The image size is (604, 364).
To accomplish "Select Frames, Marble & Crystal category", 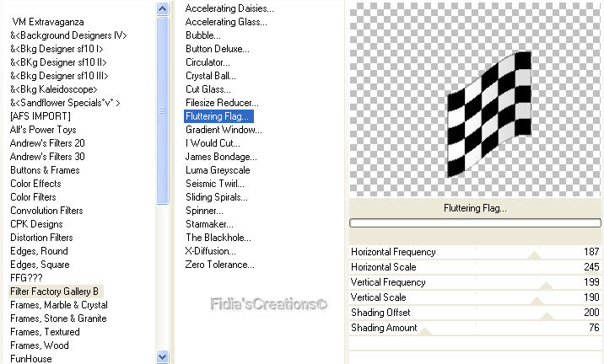I will coord(59,305).
